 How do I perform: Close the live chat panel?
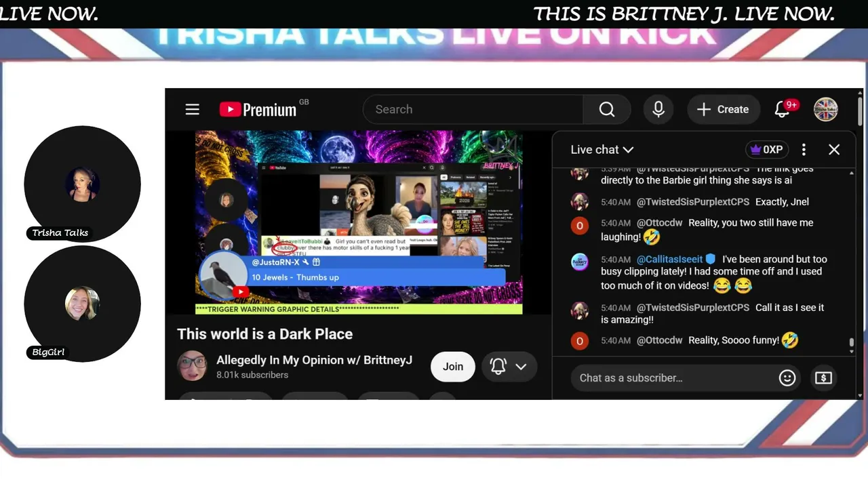click(834, 150)
